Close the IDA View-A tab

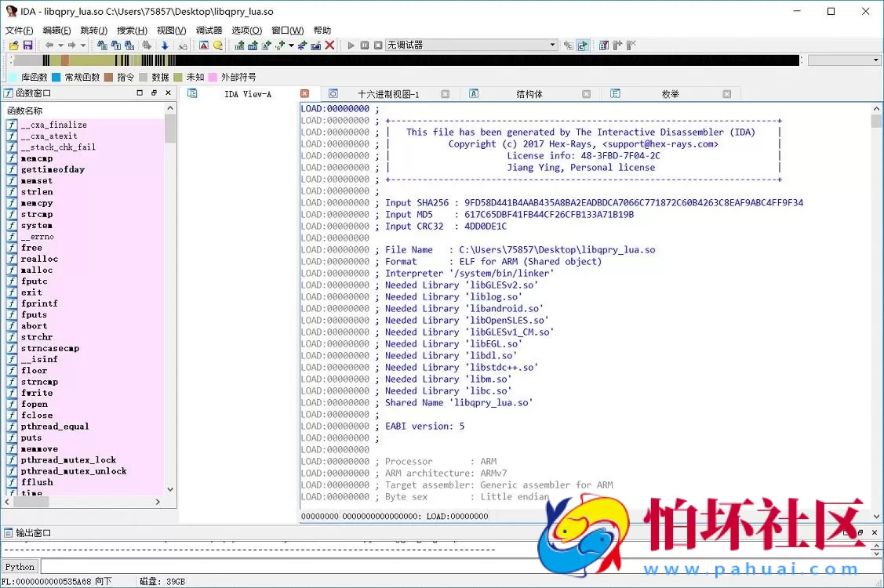click(305, 94)
